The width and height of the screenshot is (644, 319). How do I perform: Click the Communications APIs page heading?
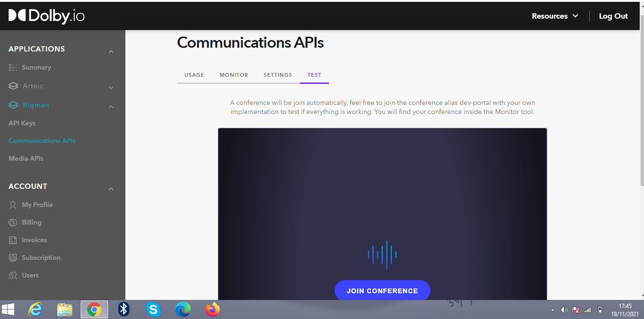pos(250,42)
